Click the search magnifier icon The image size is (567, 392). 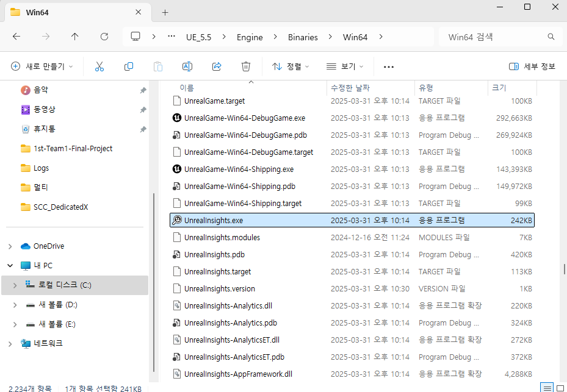(x=551, y=37)
